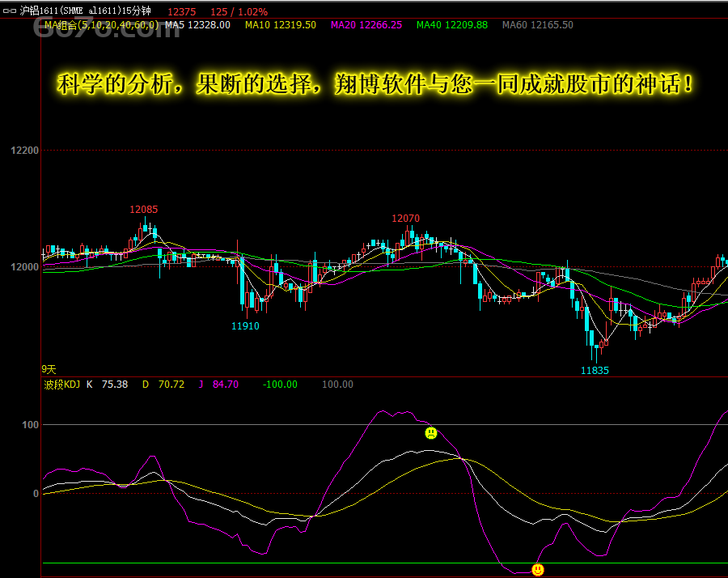Click the gray MA60 12165.50 legend
This screenshot has height=578, width=728.
(x=538, y=25)
